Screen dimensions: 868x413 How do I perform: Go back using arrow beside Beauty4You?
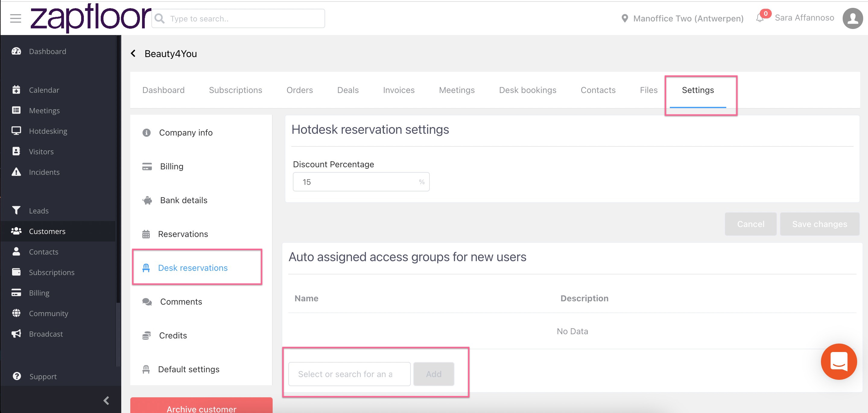[x=133, y=53]
